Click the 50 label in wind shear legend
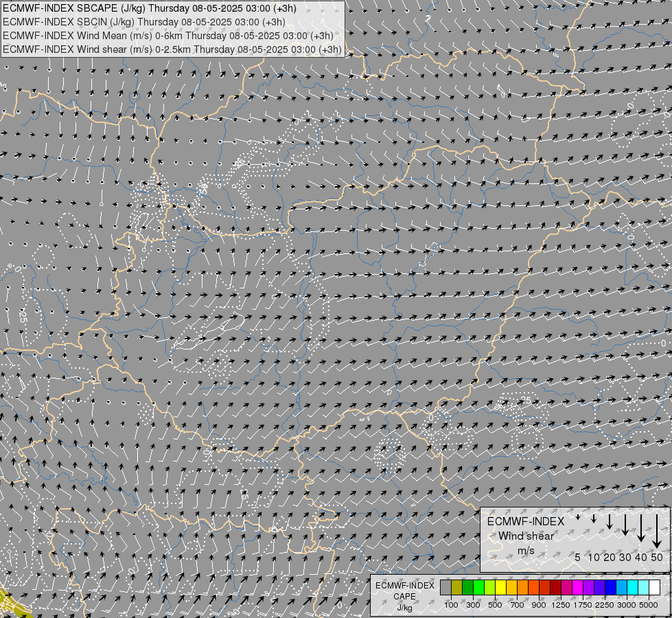 coord(657,557)
